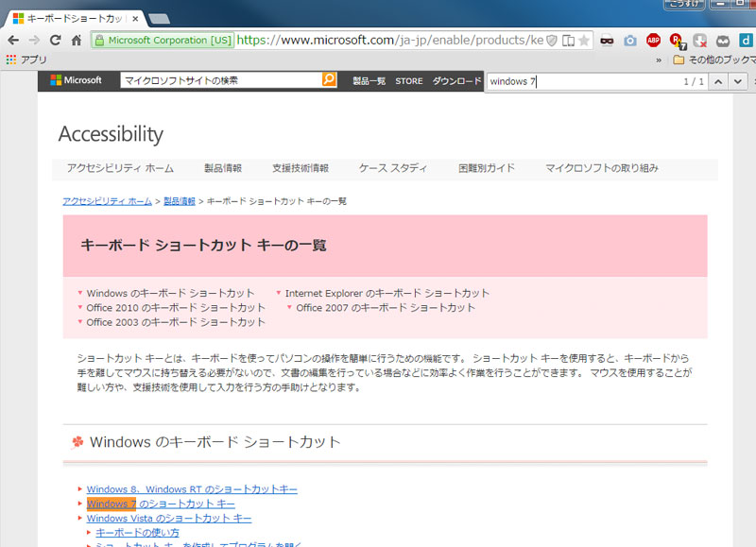Open the camera screenshot extension
The image size is (756, 547).
click(630, 41)
